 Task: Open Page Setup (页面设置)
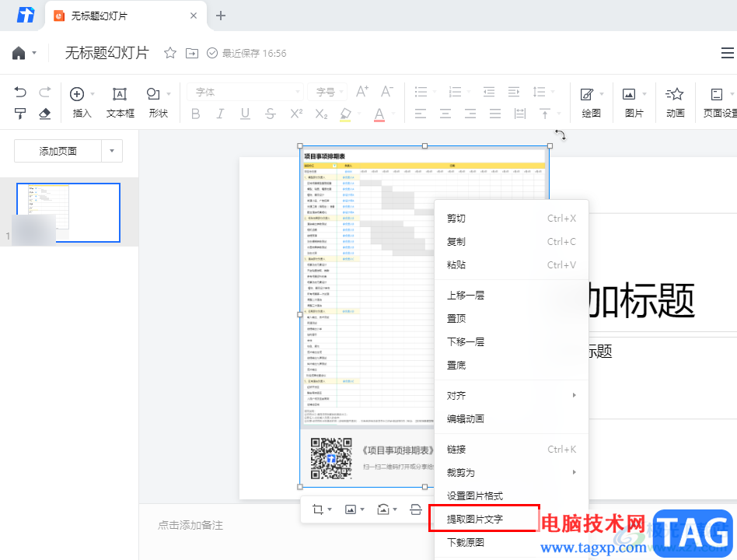click(x=718, y=103)
